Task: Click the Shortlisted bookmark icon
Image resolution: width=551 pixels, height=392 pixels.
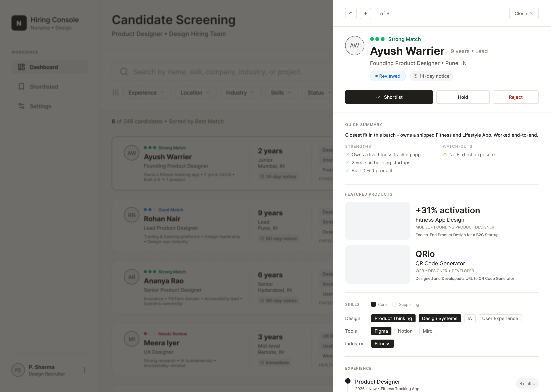Action: (x=21, y=87)
